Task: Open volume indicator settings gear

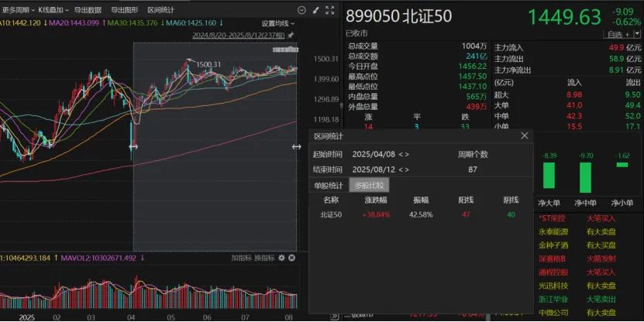Action: (x=282, y=257)
